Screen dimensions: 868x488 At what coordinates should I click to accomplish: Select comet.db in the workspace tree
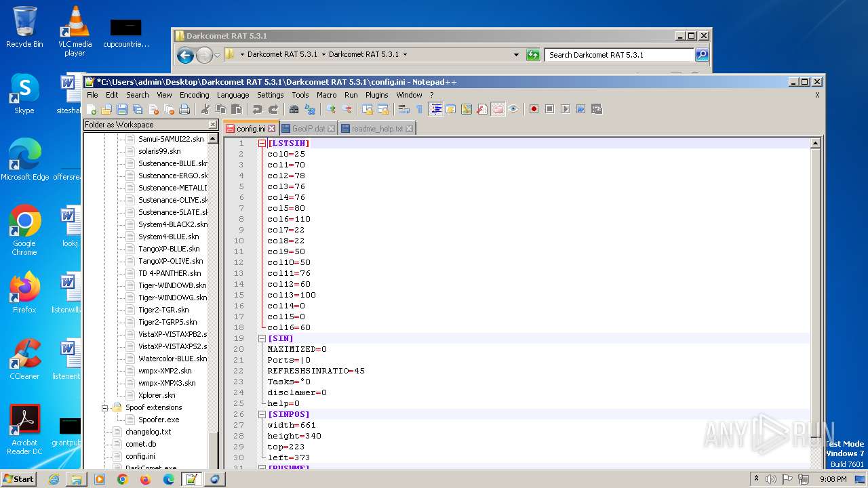click(140, 444)
